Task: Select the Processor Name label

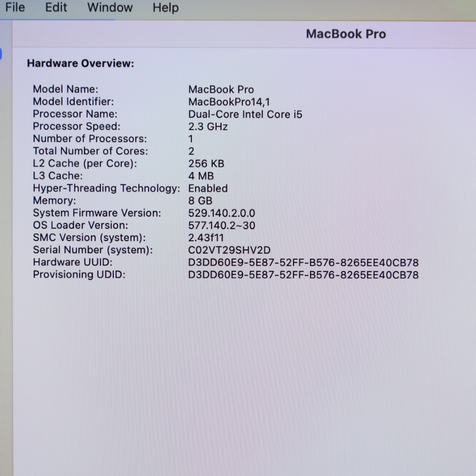Action: 75,114
